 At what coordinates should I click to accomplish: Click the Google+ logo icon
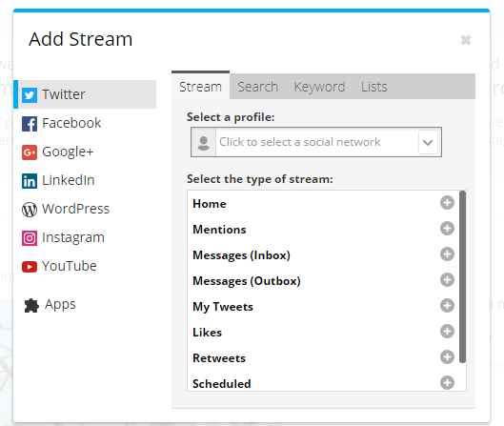point(30,152)
